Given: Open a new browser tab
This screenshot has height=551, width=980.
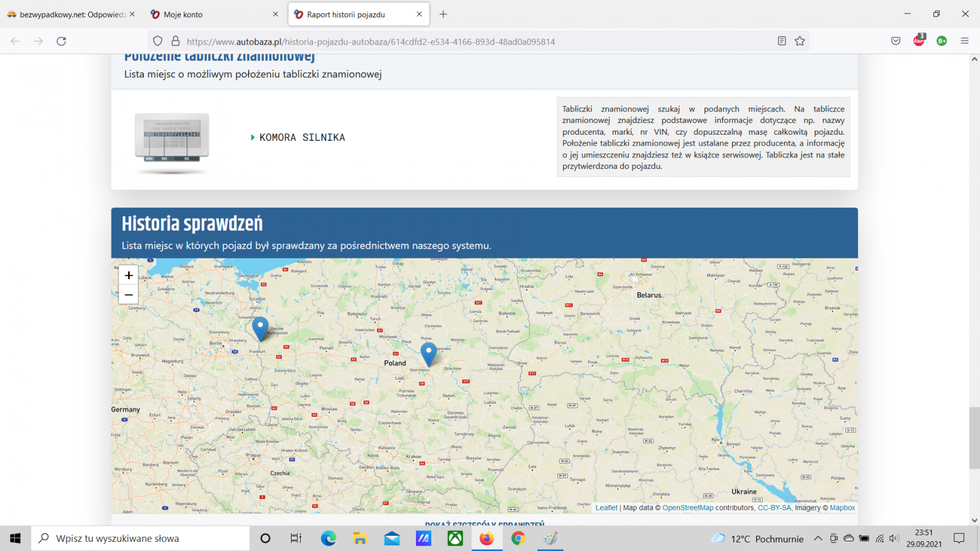Looking at the screenshot, I should pos(443,14).
